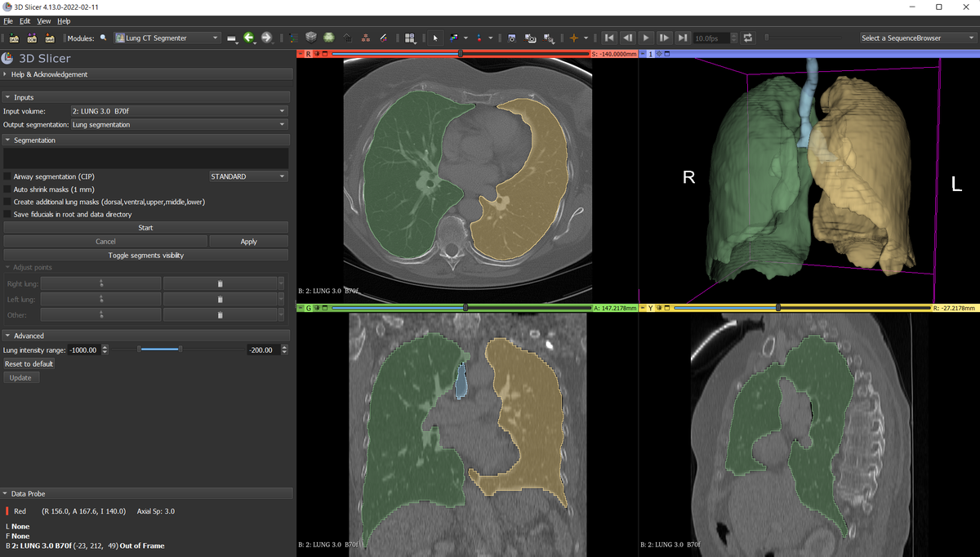Click the play button for sequence playback
The image size is (980, 557).
pyautogui.click(x=646, y=37)
